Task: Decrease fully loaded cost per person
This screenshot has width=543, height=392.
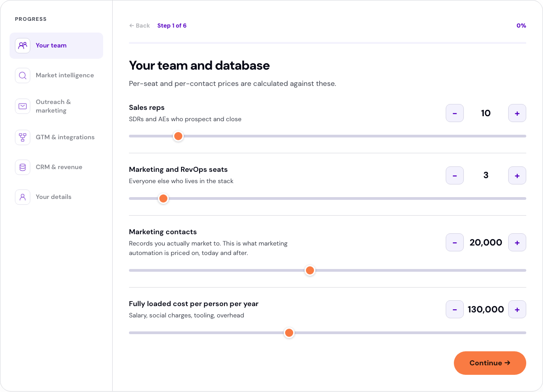Action: point(455,309)
